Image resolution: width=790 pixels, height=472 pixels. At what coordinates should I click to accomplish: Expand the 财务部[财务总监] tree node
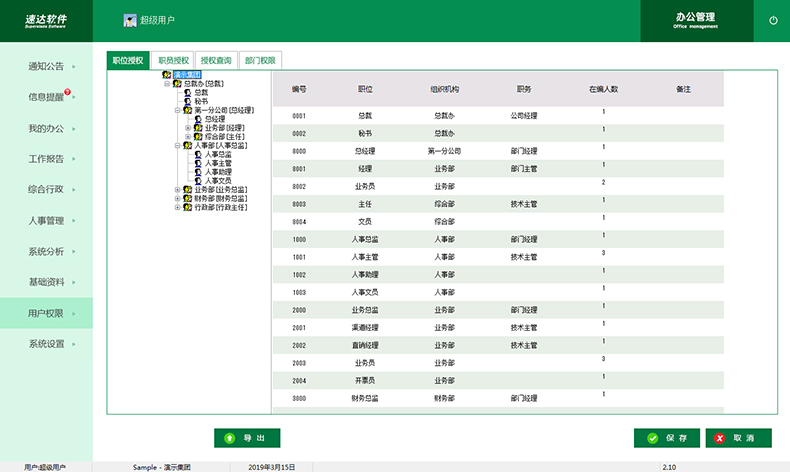pyautogui.click(x=177, y=198)
